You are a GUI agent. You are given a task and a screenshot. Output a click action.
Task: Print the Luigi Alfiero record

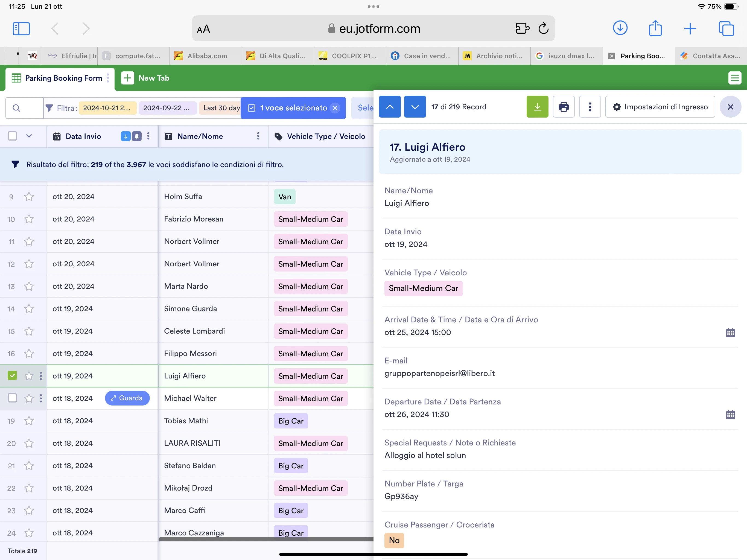[563, 107]
